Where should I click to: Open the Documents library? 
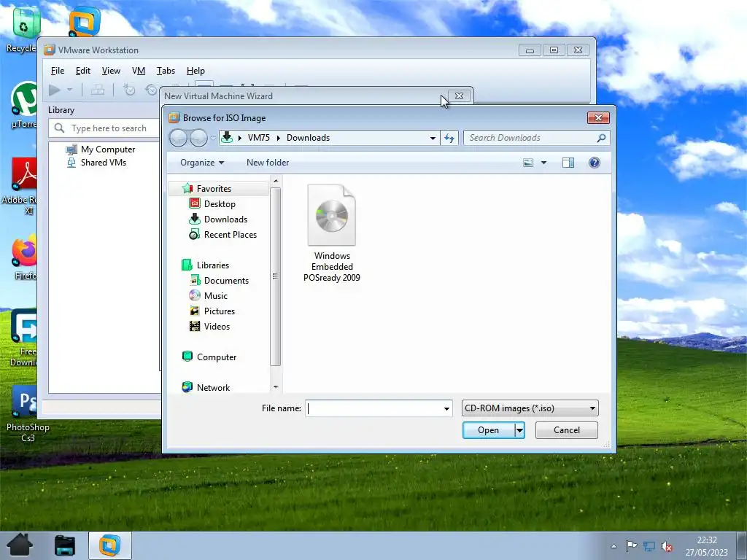226,281
